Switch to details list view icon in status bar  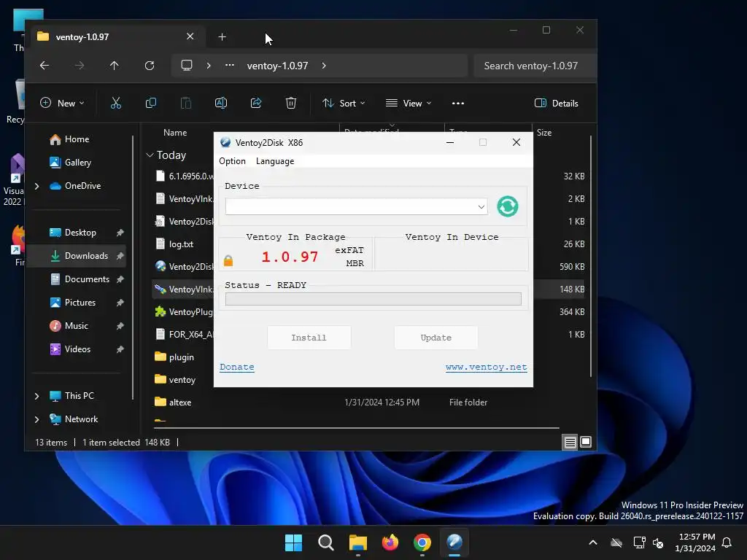tap(570, 443)
